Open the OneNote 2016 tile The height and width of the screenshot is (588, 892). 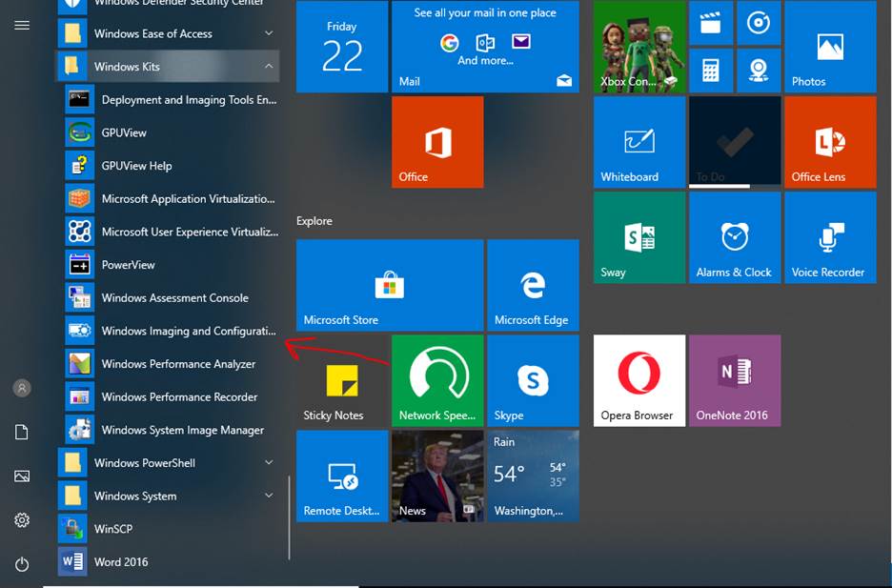[735, 381]
